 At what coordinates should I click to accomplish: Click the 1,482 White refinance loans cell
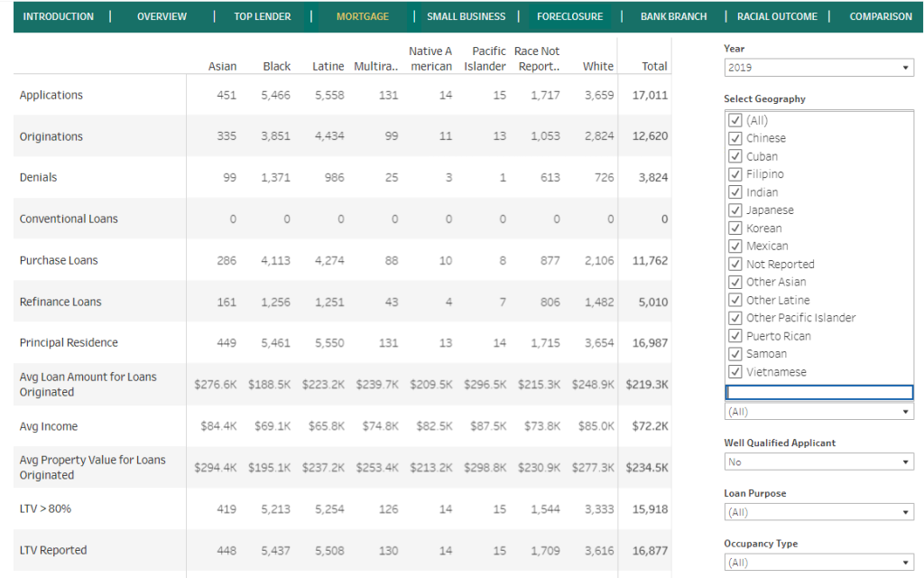pos(599,302)
